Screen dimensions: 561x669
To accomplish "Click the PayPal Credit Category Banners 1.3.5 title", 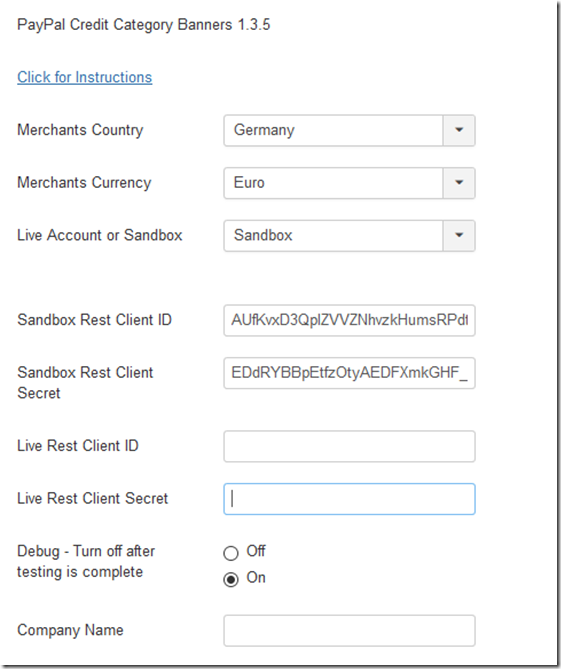I will 144,25.
